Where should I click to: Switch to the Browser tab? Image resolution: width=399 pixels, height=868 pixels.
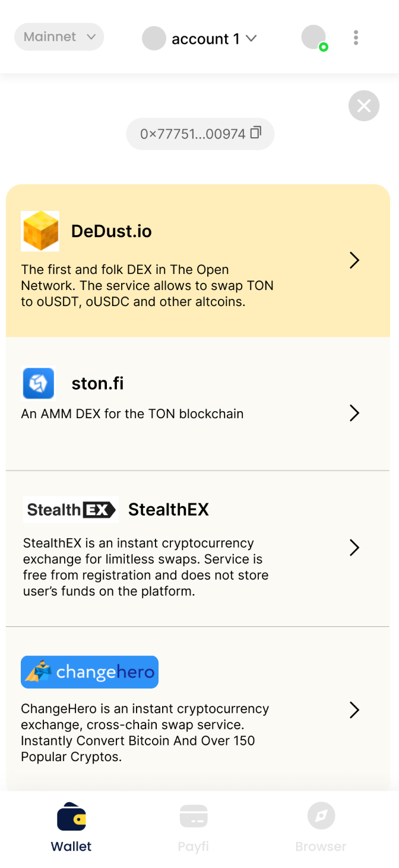pyautogui.click(x=321, y=828)
